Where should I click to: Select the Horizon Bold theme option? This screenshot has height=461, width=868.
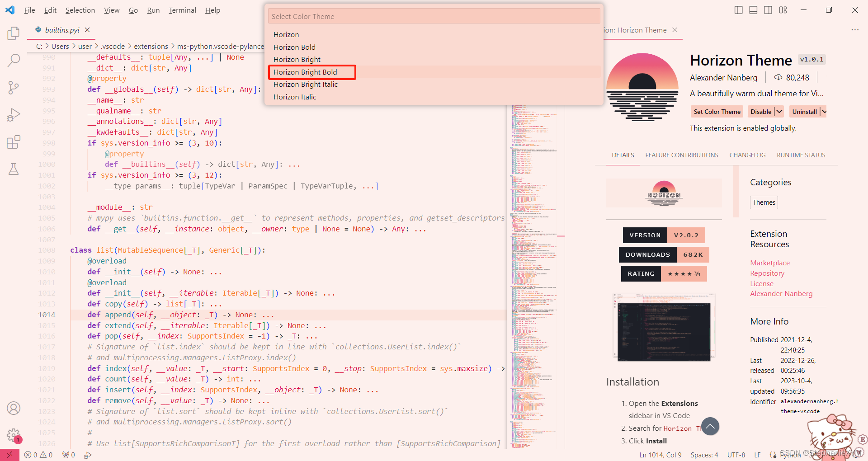point(434,47)
